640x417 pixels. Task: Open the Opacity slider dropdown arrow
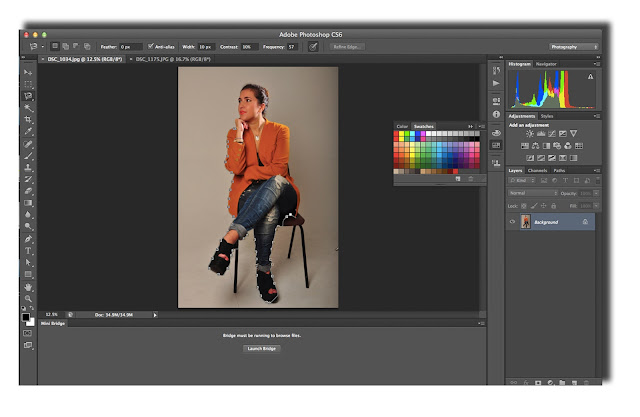point(596,193)
